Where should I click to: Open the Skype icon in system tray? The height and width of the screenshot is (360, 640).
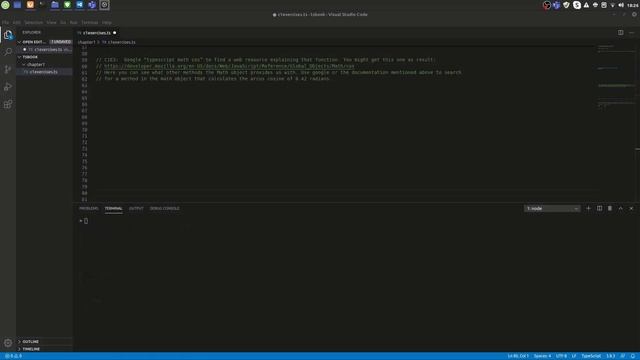point(577,5)
